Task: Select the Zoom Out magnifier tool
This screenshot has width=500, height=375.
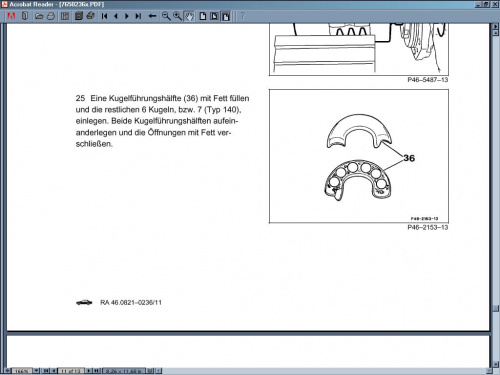Action: tap(166, 16)
